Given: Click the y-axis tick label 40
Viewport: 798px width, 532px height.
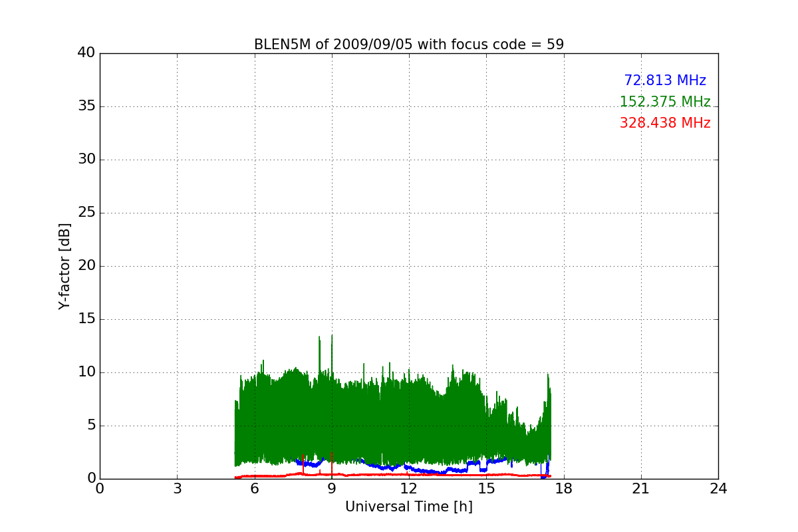Looking at the screenshot, I should click(x=86, y=53).
